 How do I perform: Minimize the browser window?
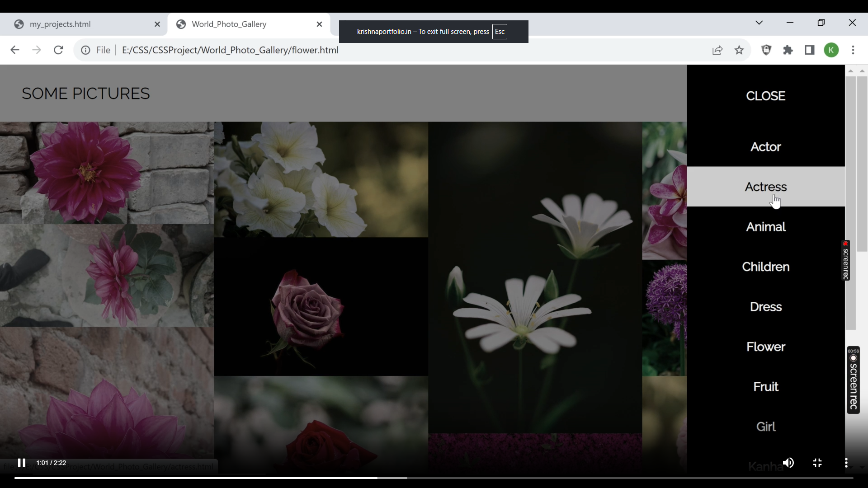tap(790, 23)
